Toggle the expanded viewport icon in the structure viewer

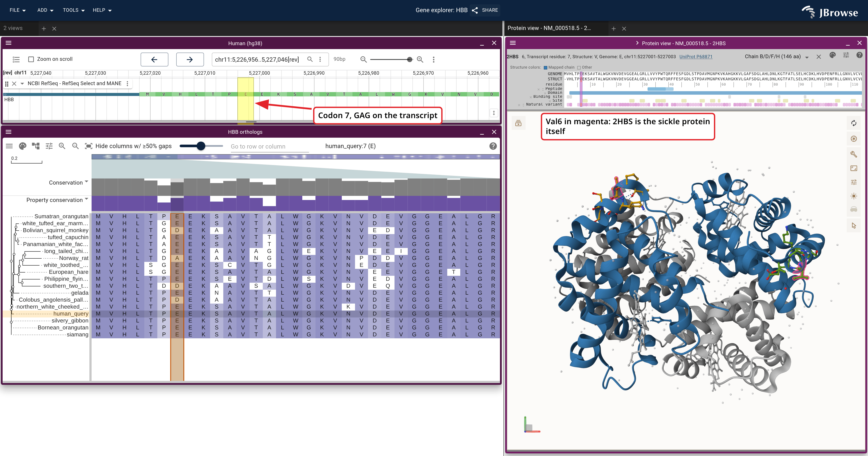coord(853,168)
